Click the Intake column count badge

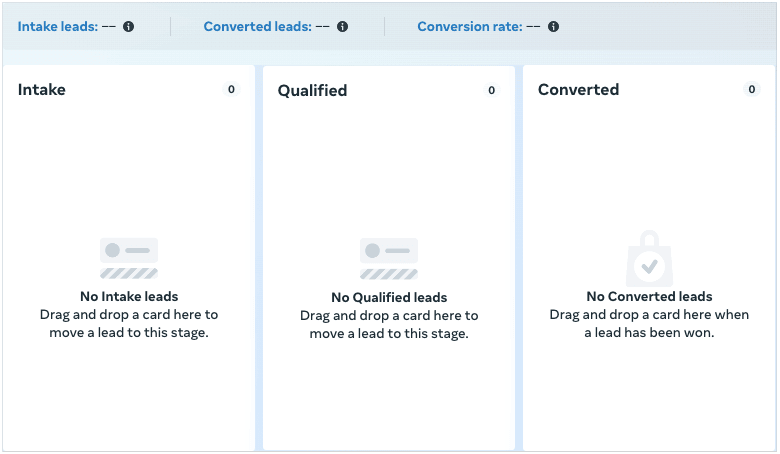[x=231, y=90]
